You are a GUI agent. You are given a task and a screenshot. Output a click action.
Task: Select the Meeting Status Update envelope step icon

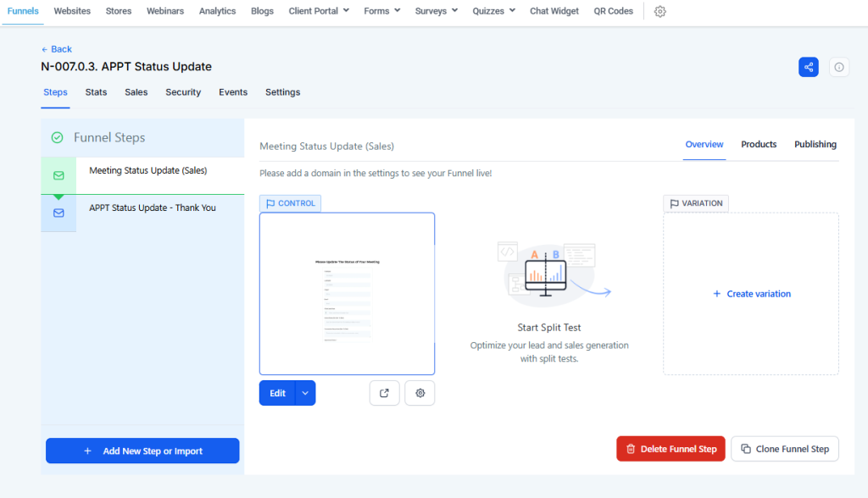coord(58,175)
